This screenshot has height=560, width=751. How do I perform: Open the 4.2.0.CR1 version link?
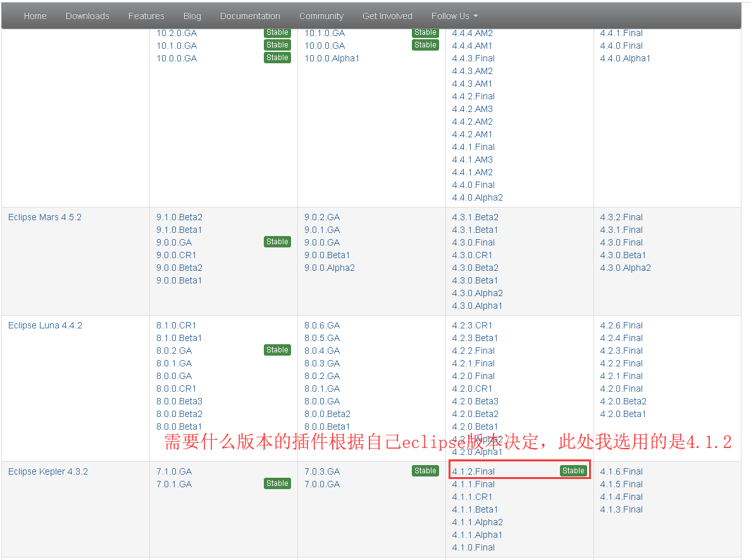(472, 389)
